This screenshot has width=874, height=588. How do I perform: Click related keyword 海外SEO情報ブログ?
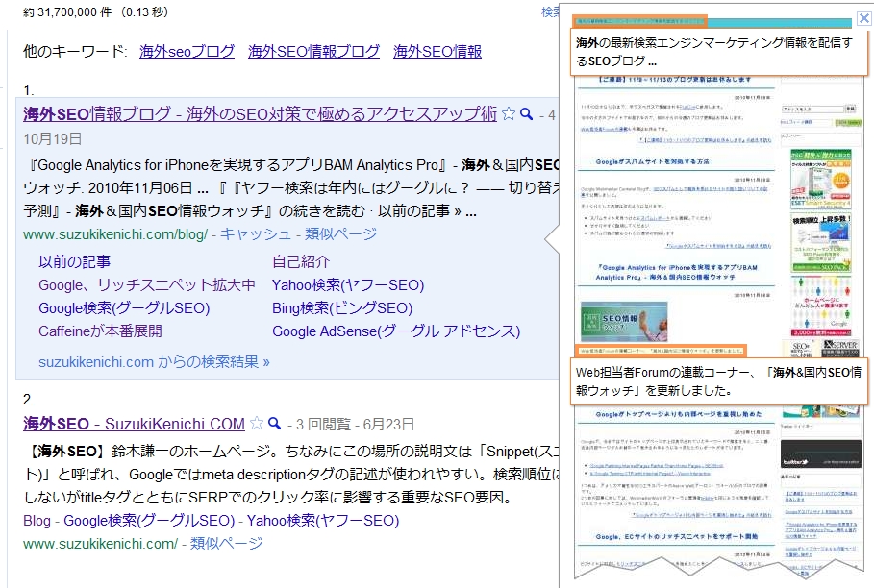pyautogui.click(x=313, y=52)
